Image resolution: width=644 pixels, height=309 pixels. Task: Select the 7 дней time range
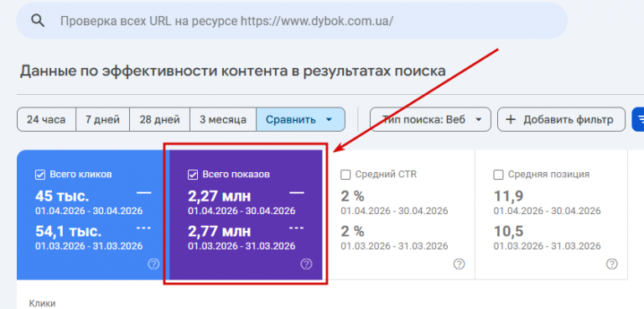(102, 120)
